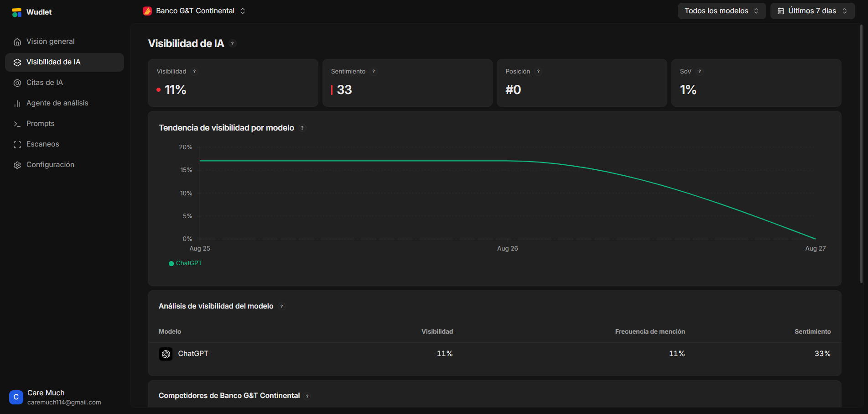Viewport: 868px width, 414px height.
Task: Click the Competidores de Banco G&T Continental title
Action: point(229,396)
